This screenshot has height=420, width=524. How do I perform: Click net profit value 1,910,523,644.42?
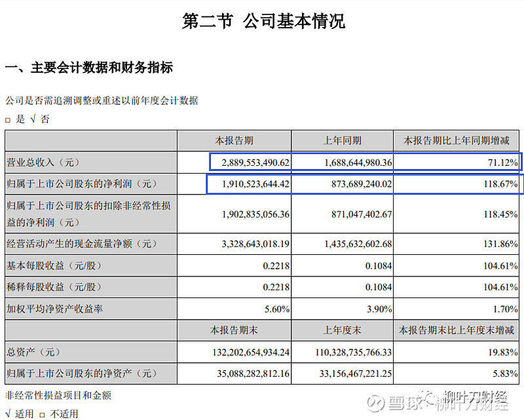(255, 184)
